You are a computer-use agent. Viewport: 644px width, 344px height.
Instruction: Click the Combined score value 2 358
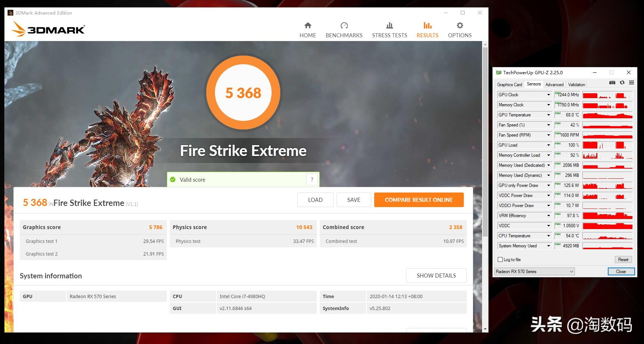(456, 227)
